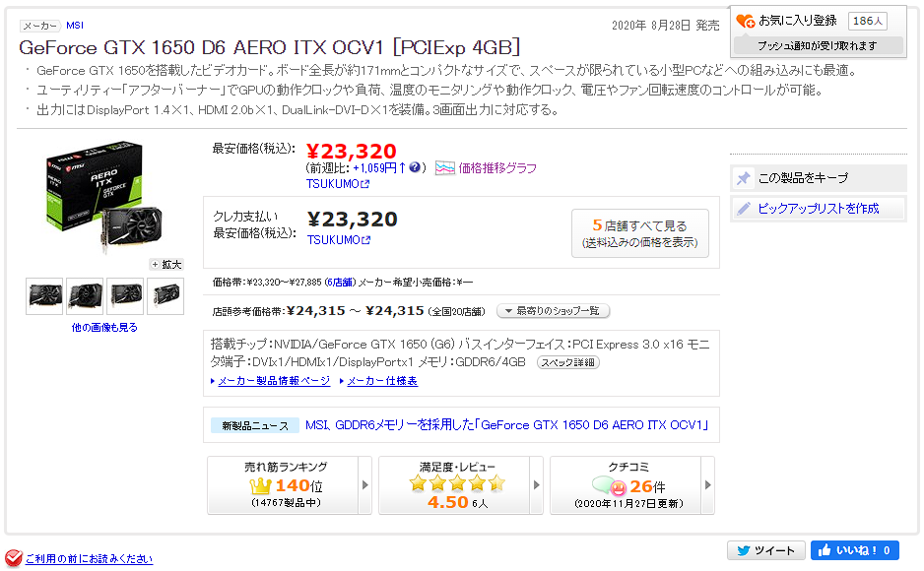Select the fourth product thumbnail image
The height and width of the screenshot is (571, 924).
pos(165,295)
